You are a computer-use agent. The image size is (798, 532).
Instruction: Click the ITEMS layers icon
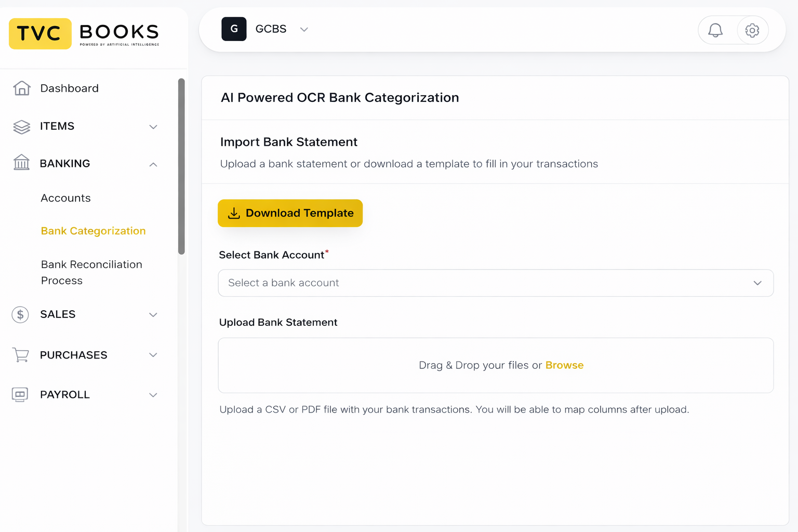click(21, 127)
